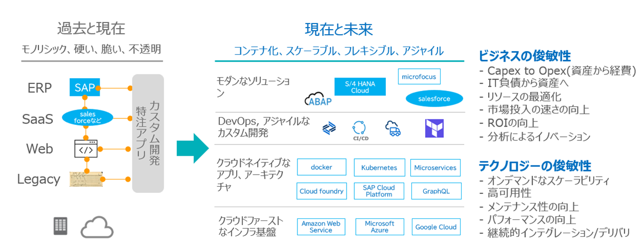Click the blue SAP box
Viewport: 644px width, 246px height.
[85, 87]
